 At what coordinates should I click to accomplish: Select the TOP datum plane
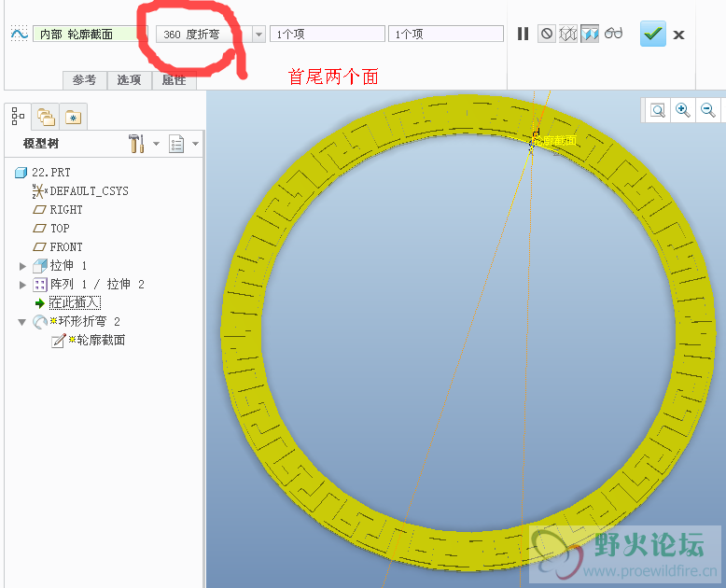coord(60,229)
